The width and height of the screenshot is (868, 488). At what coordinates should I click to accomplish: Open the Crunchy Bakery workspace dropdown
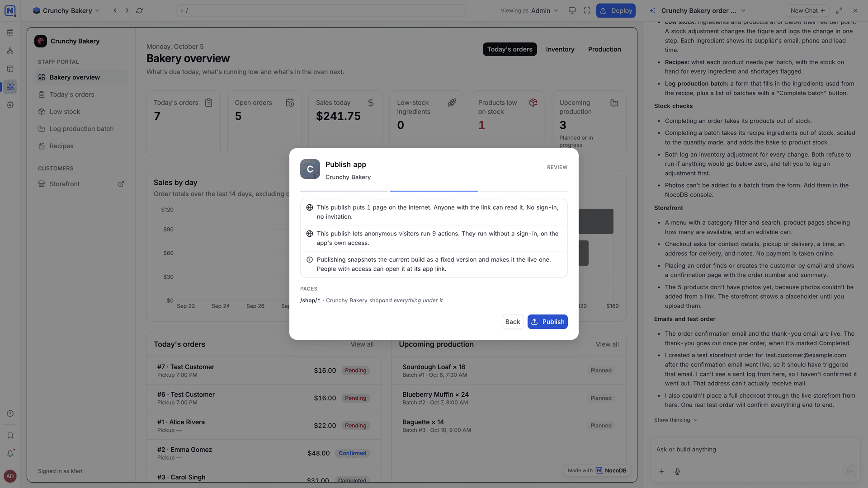(66, 10)
